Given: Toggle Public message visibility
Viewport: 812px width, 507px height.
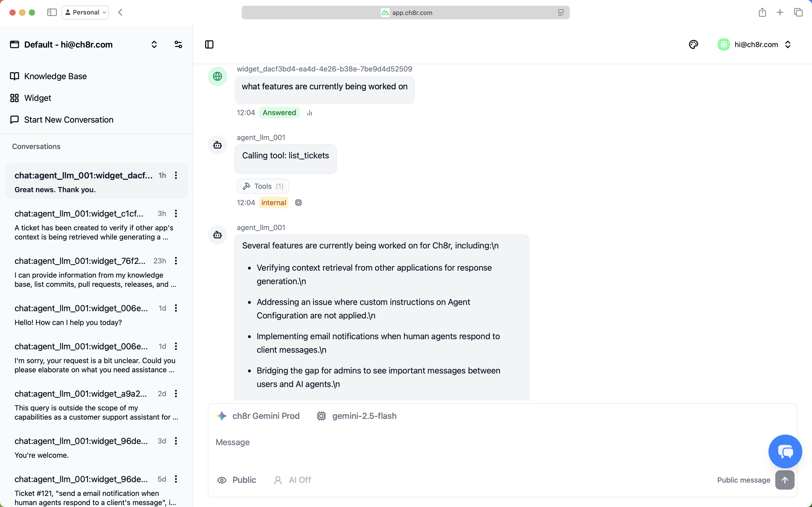Looking at the screenshot, I should tap(237, 480).
